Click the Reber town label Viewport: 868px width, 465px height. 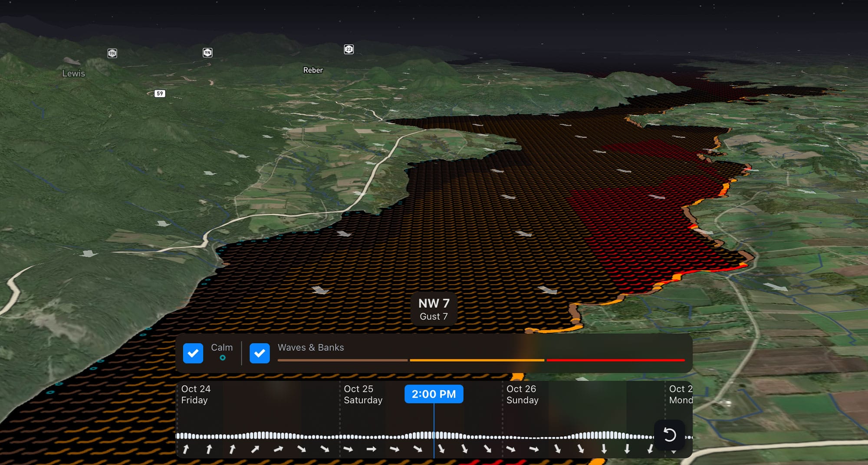[x=313, y=70]
